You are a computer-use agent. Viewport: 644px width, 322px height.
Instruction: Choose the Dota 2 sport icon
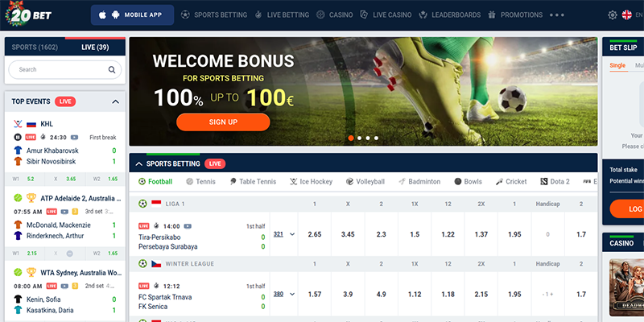pyautogui.click(x=544, y=182)
